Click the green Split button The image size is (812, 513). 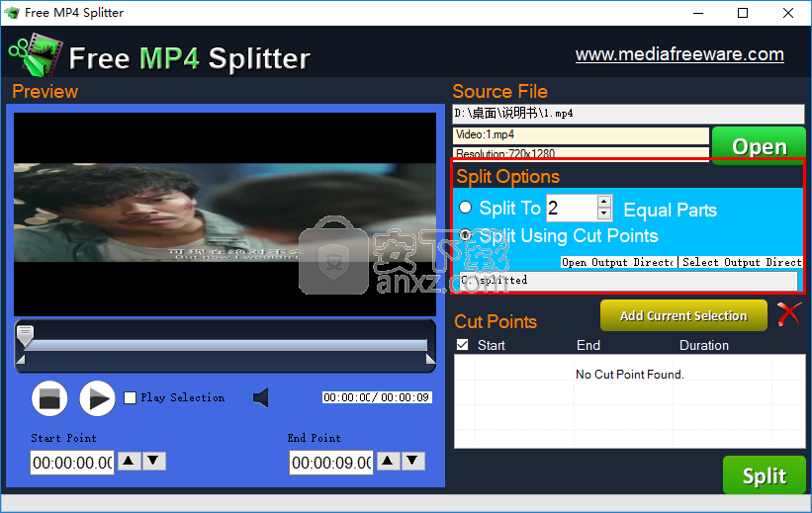click(765, 475)
